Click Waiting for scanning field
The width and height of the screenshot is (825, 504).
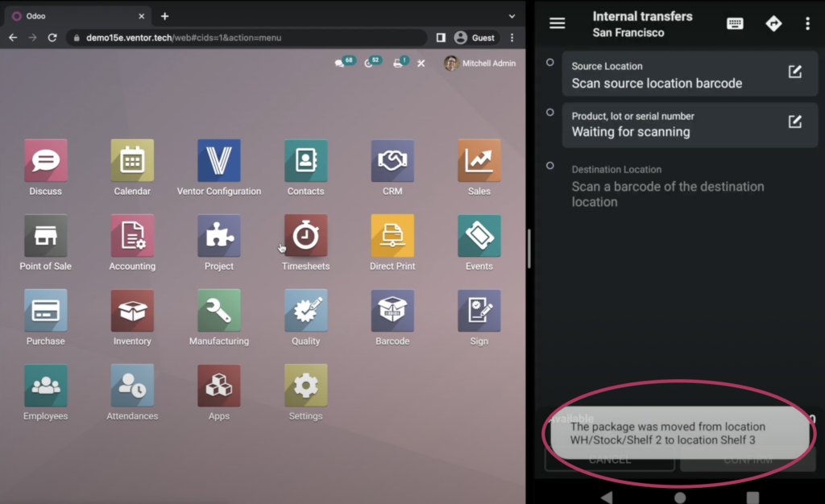pyautogui.click(x=690, y=125)
